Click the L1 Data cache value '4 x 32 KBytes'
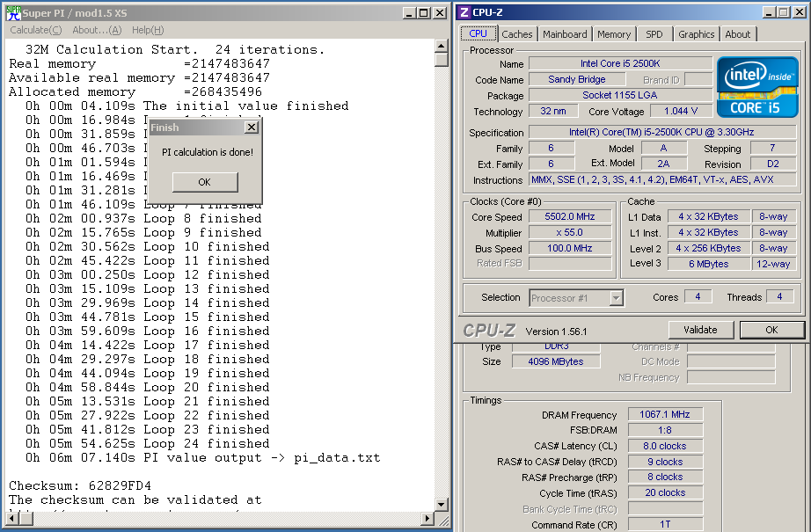 click(708, 216)
